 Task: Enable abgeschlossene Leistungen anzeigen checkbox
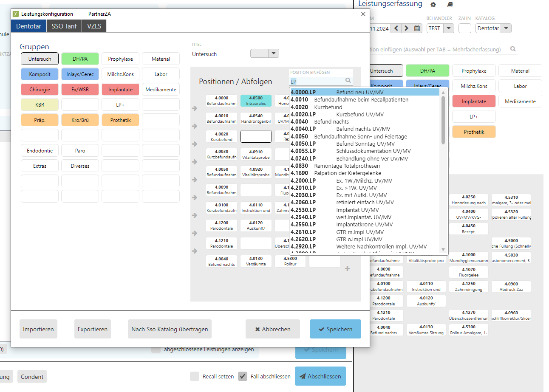coord(156,350)
